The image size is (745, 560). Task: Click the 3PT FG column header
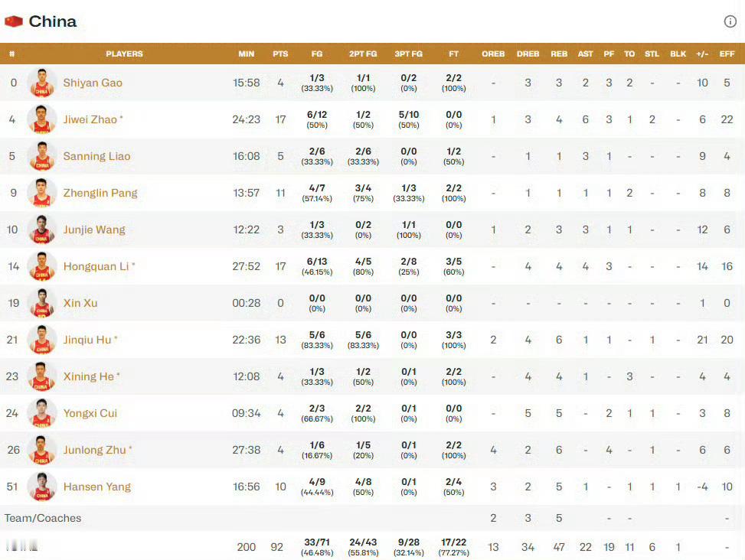[409, 54]
